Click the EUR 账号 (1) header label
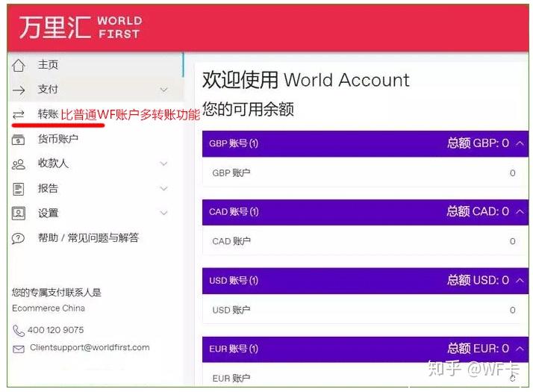 tap(234, 349)
